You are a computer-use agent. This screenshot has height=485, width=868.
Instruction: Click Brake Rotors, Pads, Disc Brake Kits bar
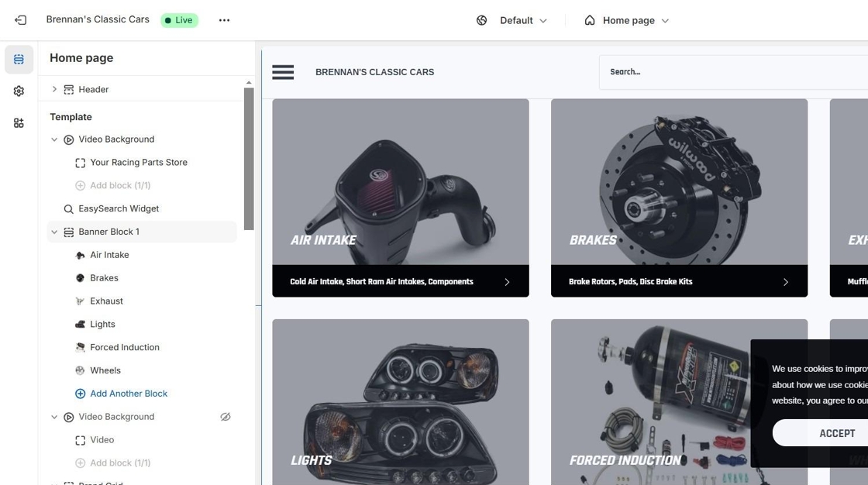pyautogui.click(x=679, y=281)
